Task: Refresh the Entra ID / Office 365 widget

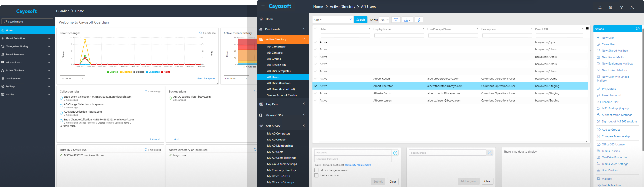Action: 146,150
